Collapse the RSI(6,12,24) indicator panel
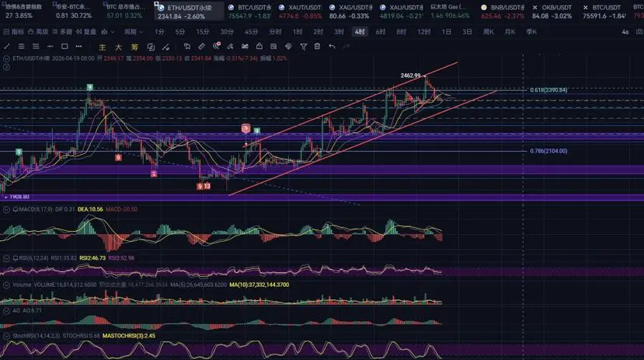 point(6,258)
